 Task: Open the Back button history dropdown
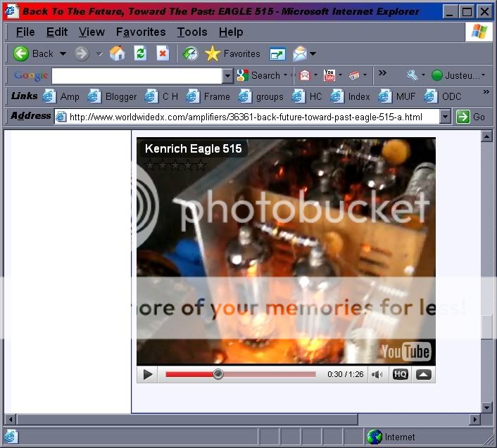63,53
